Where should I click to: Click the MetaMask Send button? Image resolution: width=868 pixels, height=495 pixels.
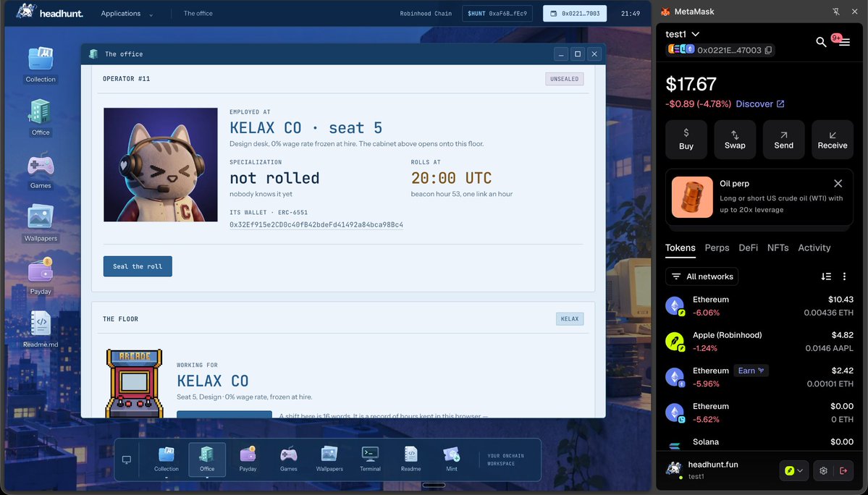pyautogui.click(x=783, y=140)
